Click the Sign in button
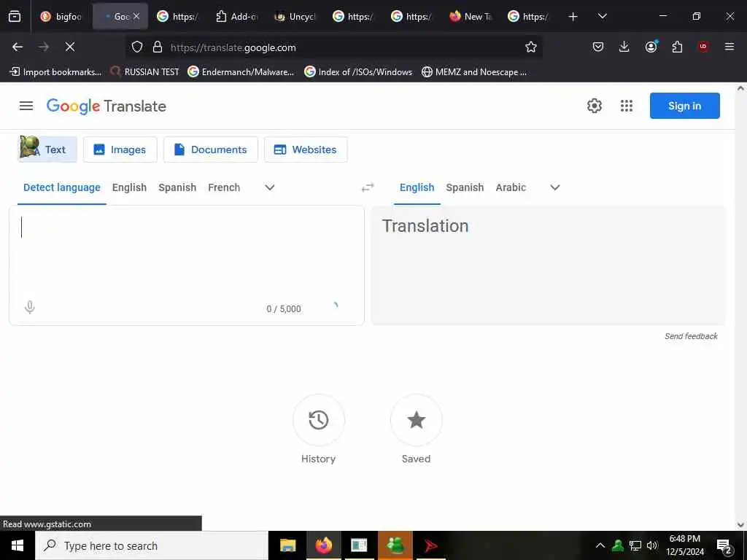Viewport: 747px width, 560px height. (x=684, y=106)
